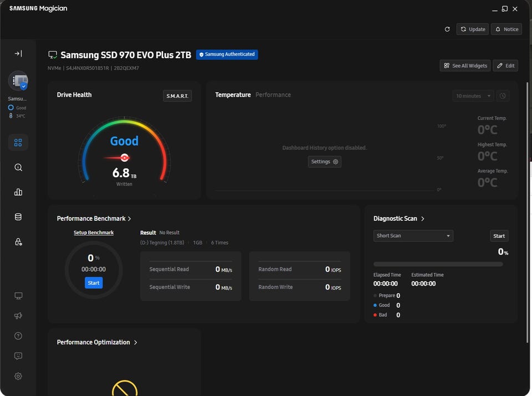The image size is (532, 396).
Task: Open the dashboard grid icon in sidebar
Action: tap(18, 143)
